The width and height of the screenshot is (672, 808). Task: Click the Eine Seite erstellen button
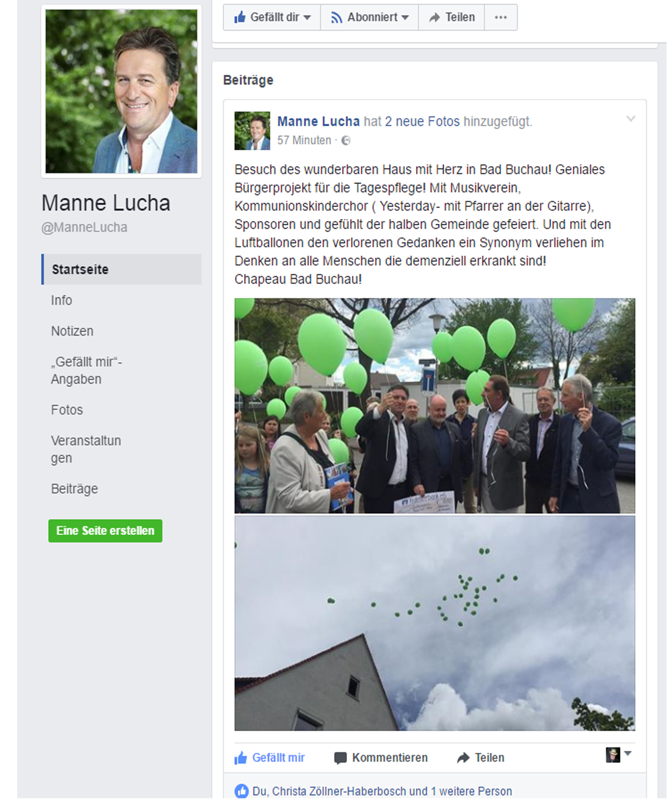[105, 531]
